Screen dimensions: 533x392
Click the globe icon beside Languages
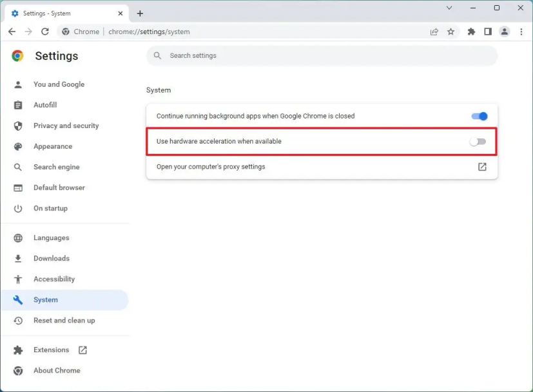[x=18, y=238]
